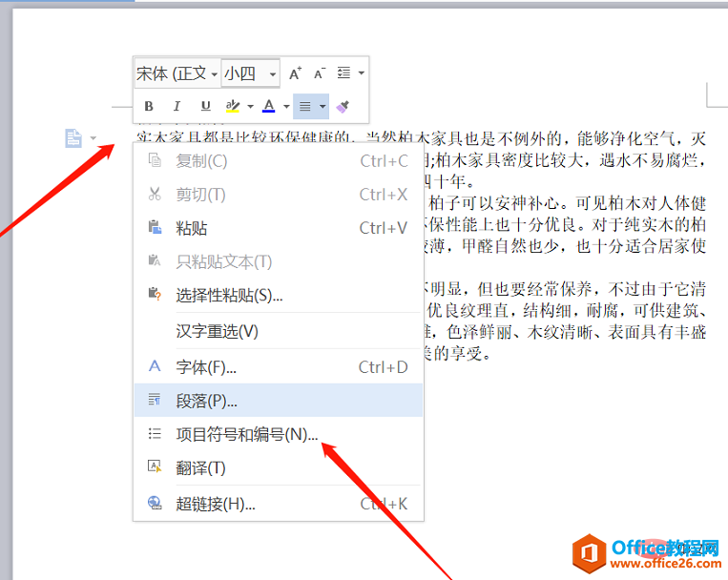
Task: Click the document page icon in margin
Action: point(73,138)
